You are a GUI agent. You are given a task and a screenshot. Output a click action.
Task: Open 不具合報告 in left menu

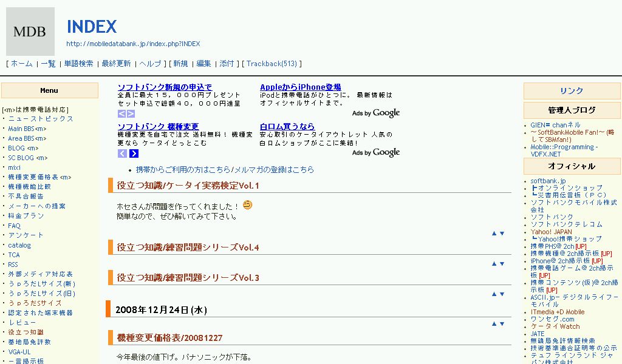26,197
